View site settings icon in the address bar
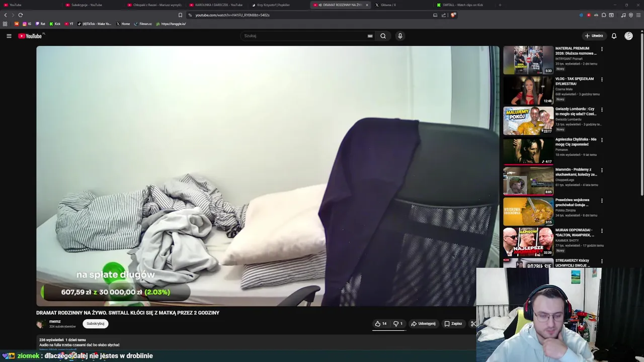The image size is (644, 362). (x=190, y=15)
